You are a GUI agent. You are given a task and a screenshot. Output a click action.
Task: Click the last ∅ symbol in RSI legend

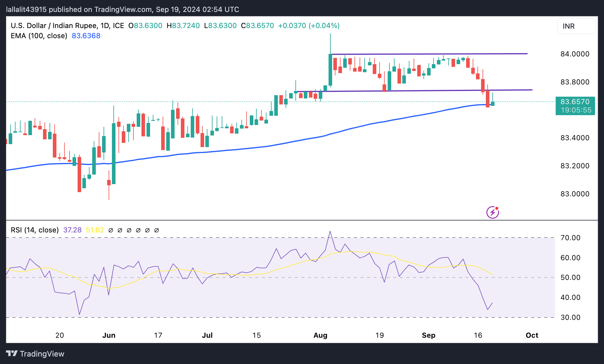point(156,230)
